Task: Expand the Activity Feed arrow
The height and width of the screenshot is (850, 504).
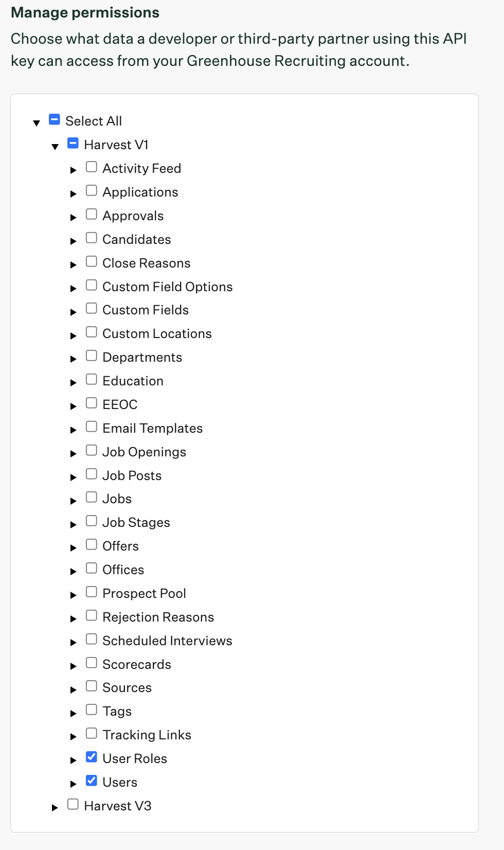Action: click(x=74, y=170)
